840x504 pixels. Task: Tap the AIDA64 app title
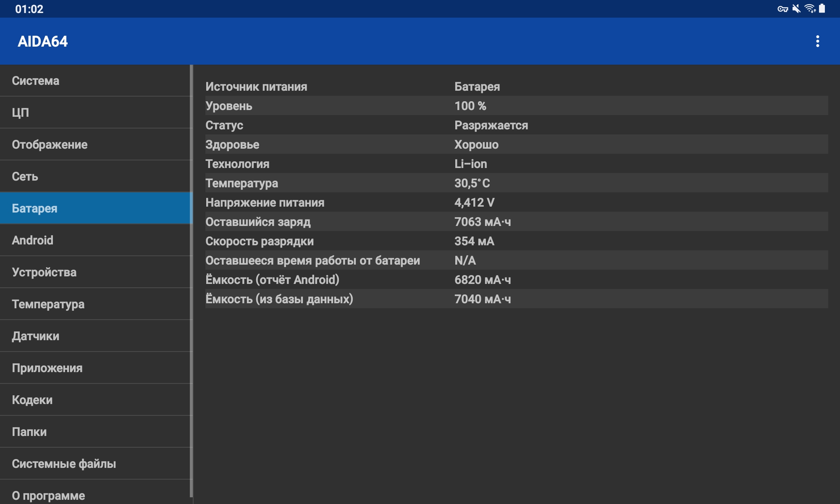click(42, 41)
